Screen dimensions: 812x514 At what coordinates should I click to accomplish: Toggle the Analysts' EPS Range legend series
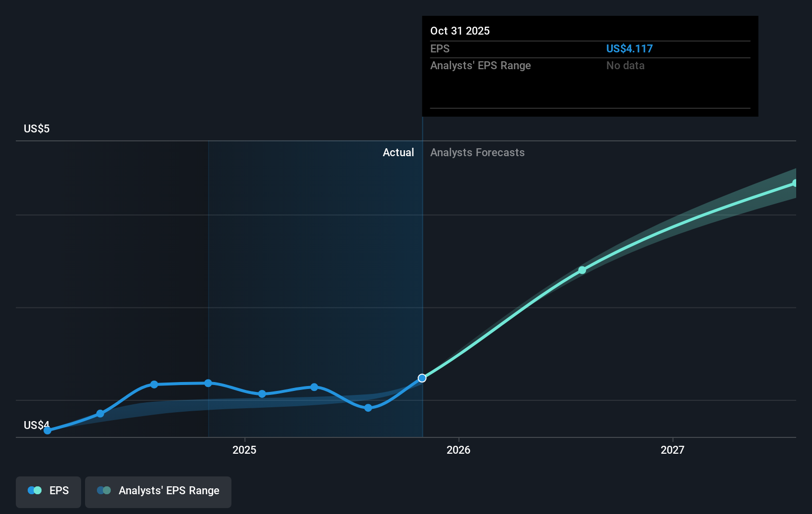coord(158,491)
